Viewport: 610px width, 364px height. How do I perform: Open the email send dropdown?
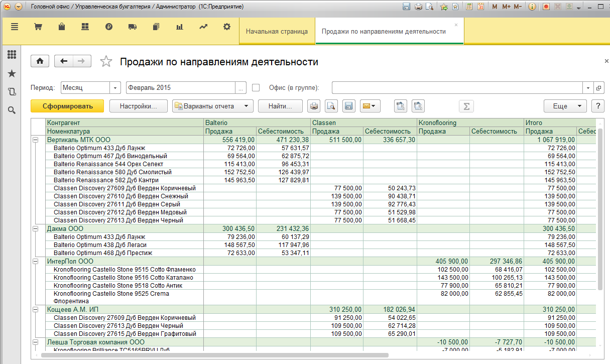pyautogui.click(x=369, y=106)
